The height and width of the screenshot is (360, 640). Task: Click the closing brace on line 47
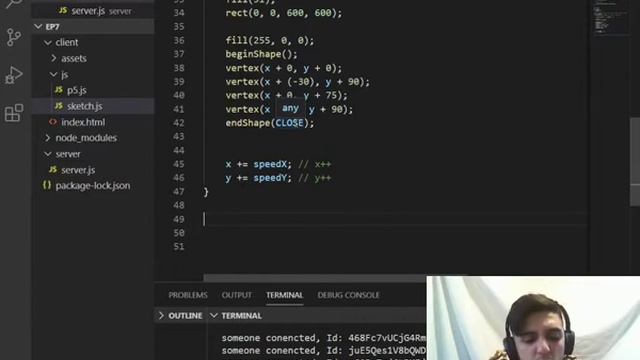(x=206, y=192)
